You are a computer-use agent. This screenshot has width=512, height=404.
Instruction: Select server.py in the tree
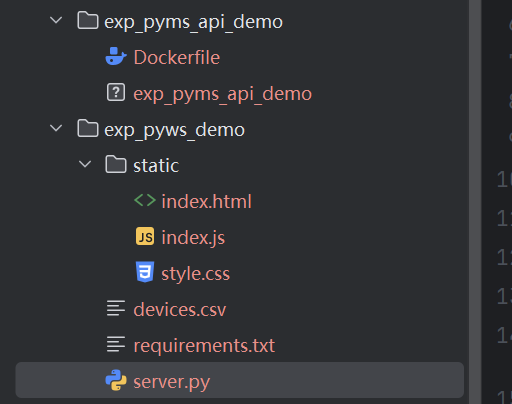point(172,382)
